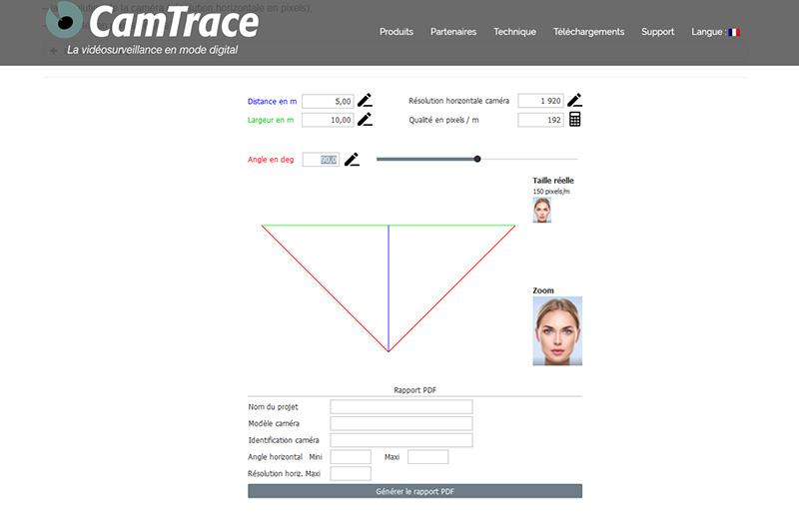
Task: Open the Produits menu
Action: click(396, 32)
